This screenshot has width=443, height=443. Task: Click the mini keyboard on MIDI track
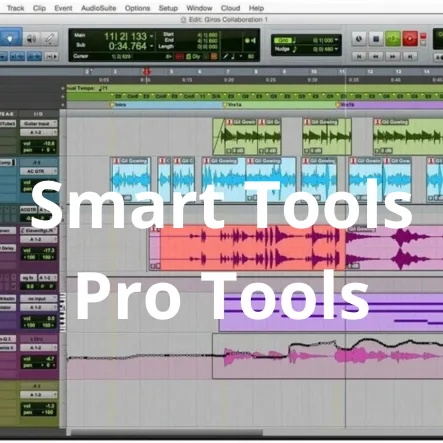[63, 312]
